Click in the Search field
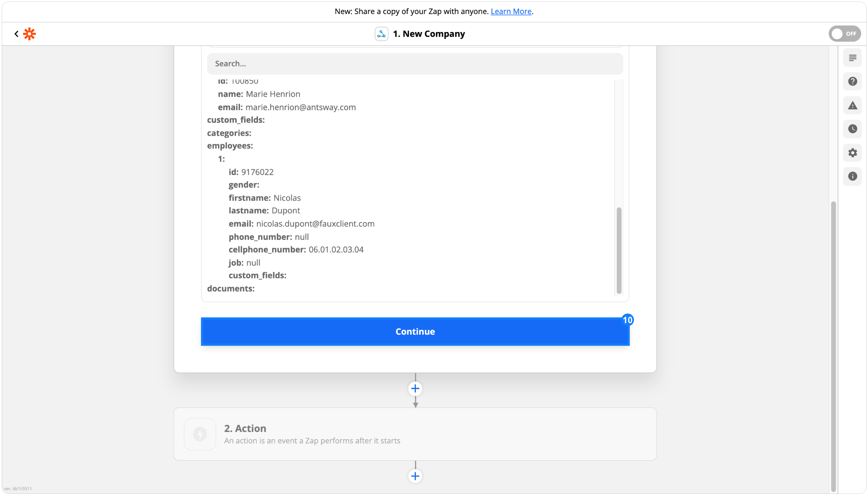The image size is (868, 495). [415, 64]
